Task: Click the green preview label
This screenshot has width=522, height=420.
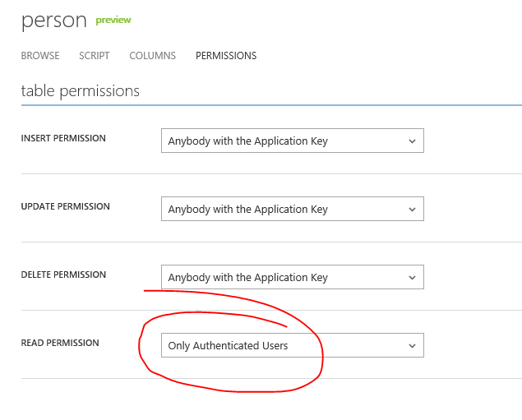Action: [113, 21]
